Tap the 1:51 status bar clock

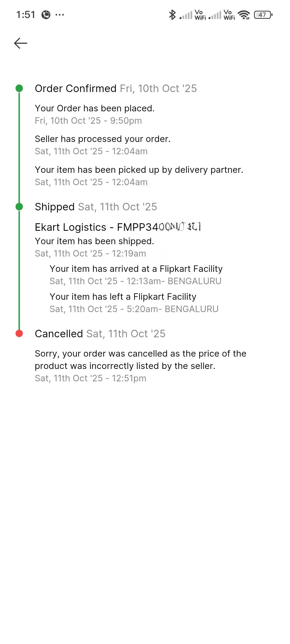coord(26,15)
